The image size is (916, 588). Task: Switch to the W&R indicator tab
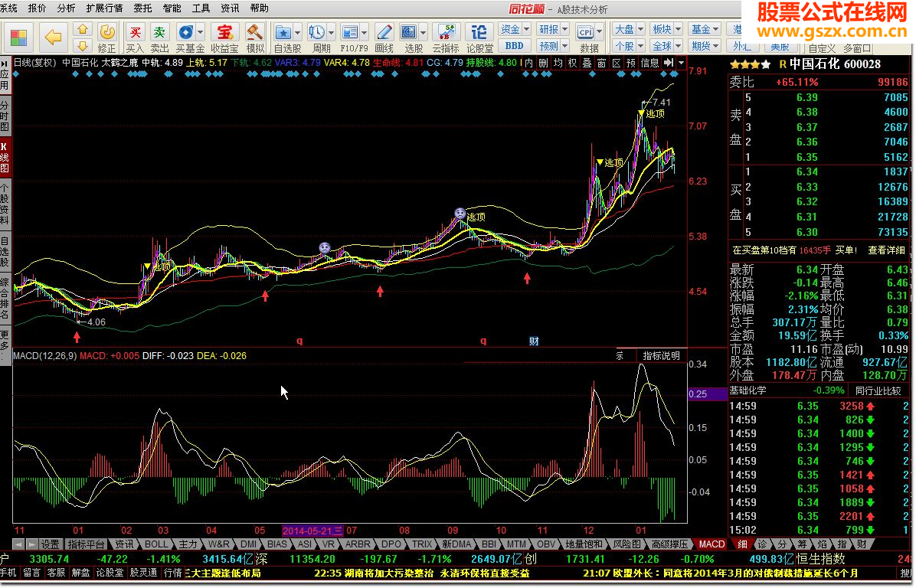pos(218,544)
